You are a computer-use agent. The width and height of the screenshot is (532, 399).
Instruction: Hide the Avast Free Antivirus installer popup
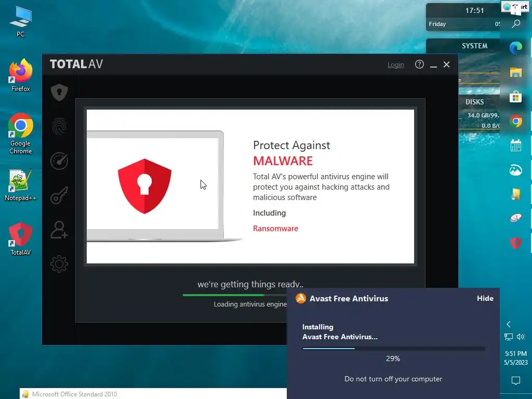485,298
